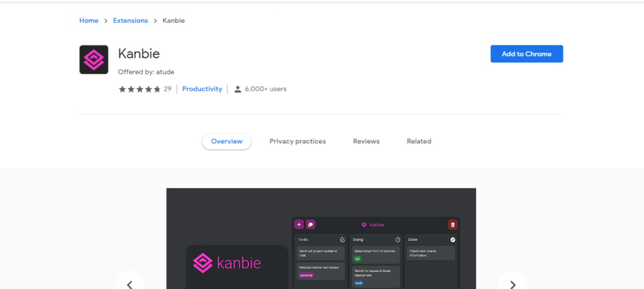This screenshot has height=289, width=644.
Task: Click the Kanbie extension logo icon
Action: [x=94, y=60]
